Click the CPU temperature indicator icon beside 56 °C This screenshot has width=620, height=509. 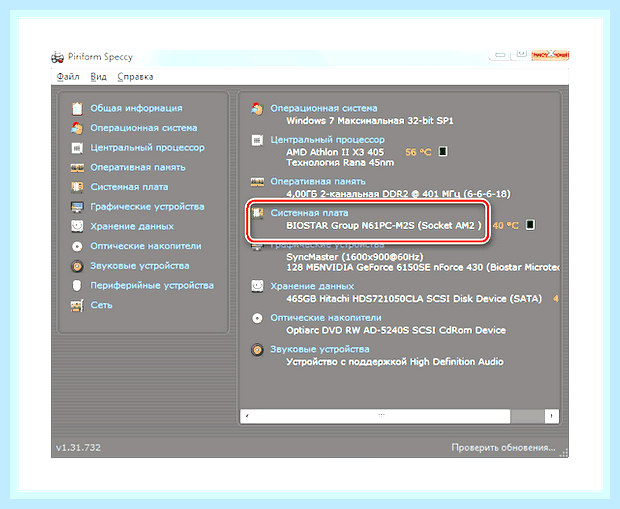click(443, 151)
